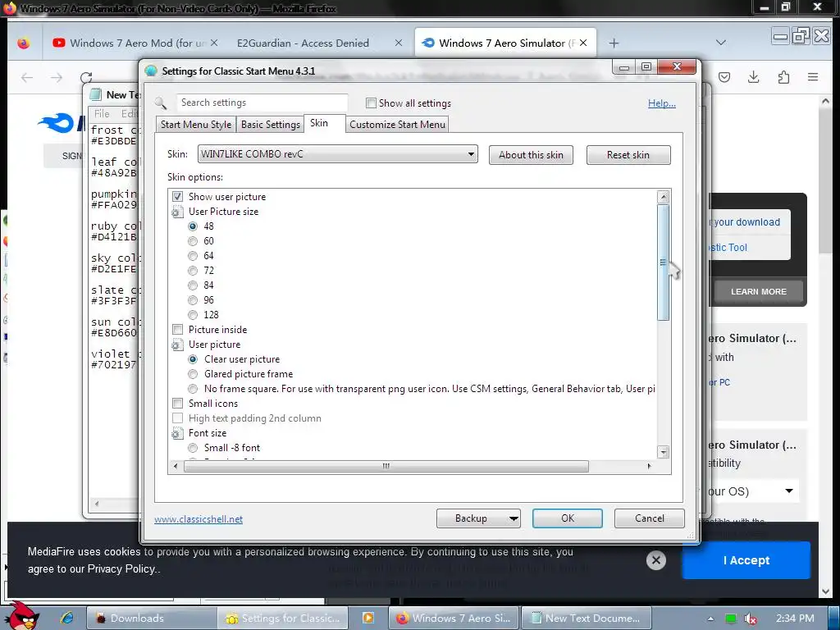
Task: Click the User Picture size gear icon
Action: (x=177, y=212)
